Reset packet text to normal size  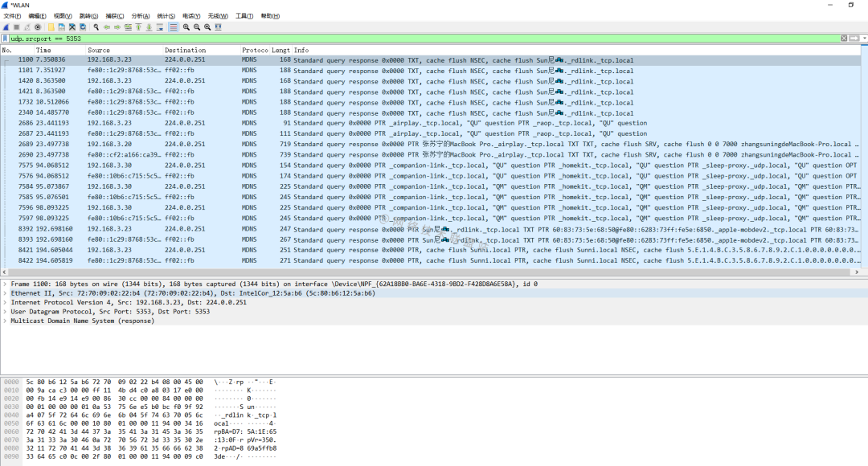(x=207, y=27)
